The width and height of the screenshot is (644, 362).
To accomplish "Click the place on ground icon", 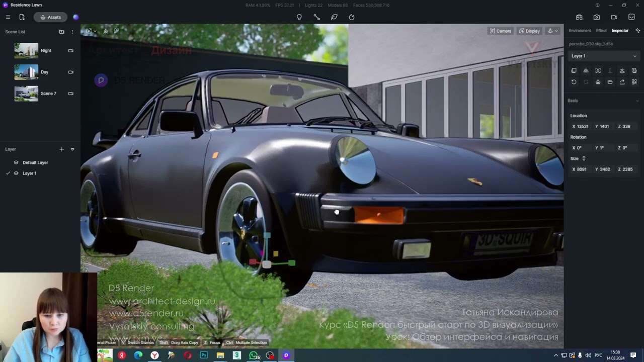I will pyautogui.click(x=622, y=71).
